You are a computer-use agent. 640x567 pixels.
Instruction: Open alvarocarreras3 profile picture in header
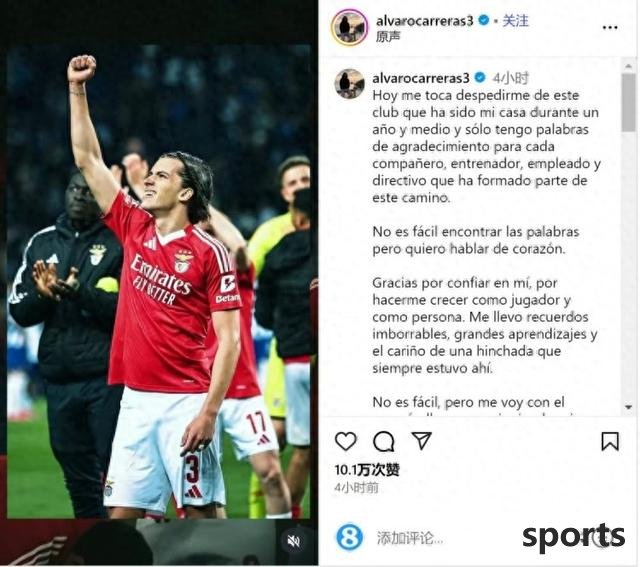click(x=349, y=27)
